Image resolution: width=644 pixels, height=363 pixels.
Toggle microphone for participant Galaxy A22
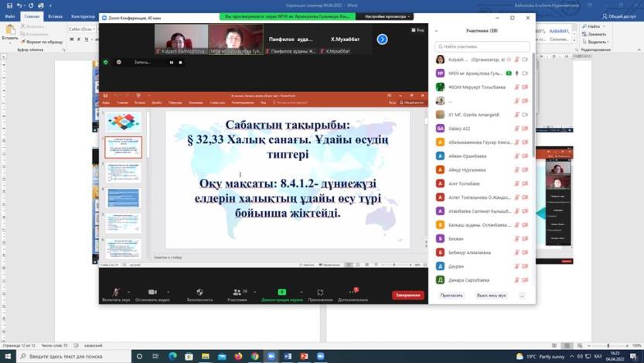point(516,128)
